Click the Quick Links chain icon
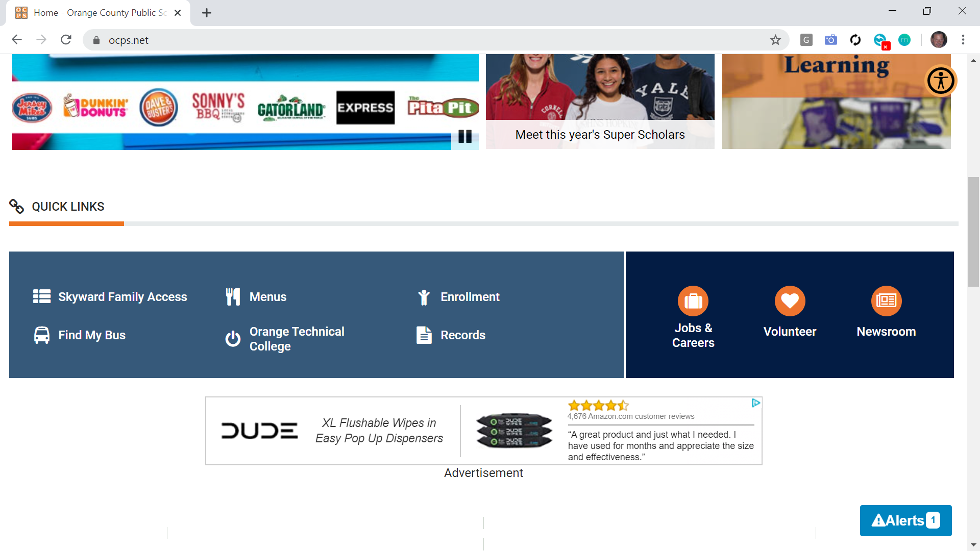The image size is (980, 551). (x=17, y=207)
